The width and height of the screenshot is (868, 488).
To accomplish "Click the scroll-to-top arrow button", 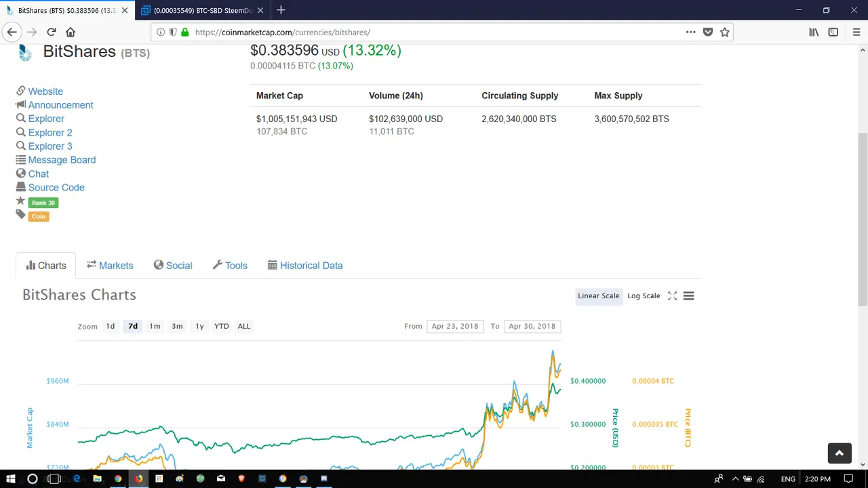I will tap(839, 453).
